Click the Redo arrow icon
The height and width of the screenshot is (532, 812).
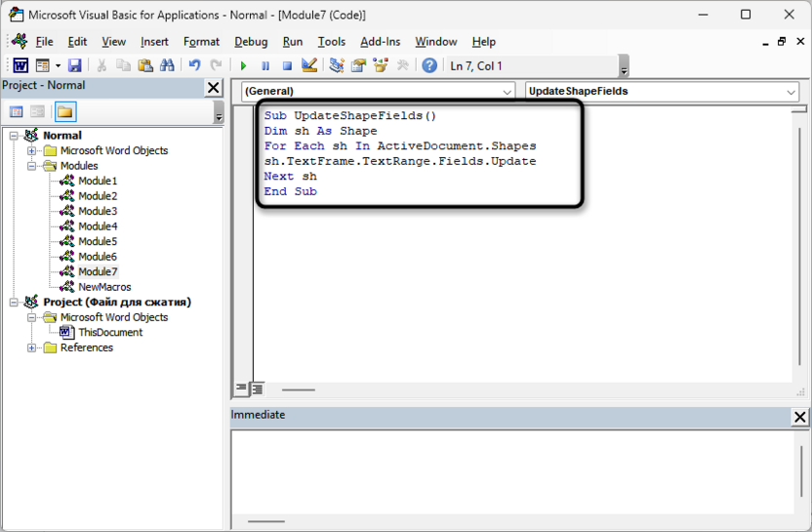(x=216, y=65)
